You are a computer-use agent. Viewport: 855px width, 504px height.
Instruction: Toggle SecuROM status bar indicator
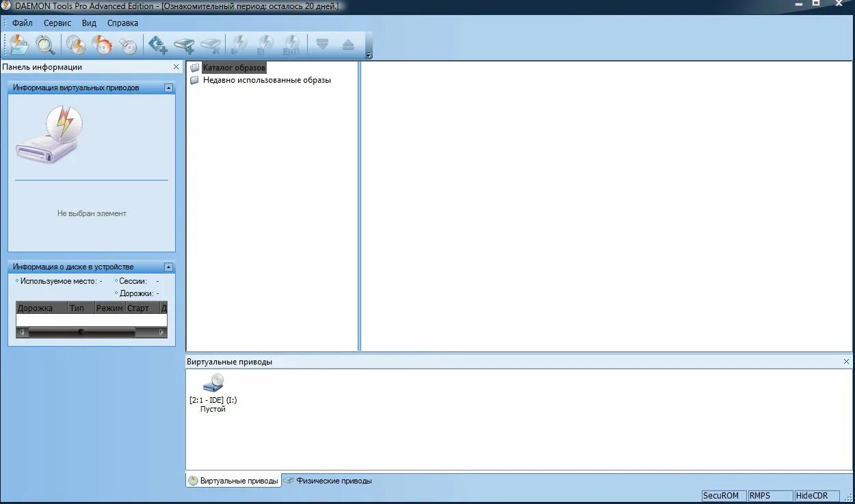(x=724, y=496)
